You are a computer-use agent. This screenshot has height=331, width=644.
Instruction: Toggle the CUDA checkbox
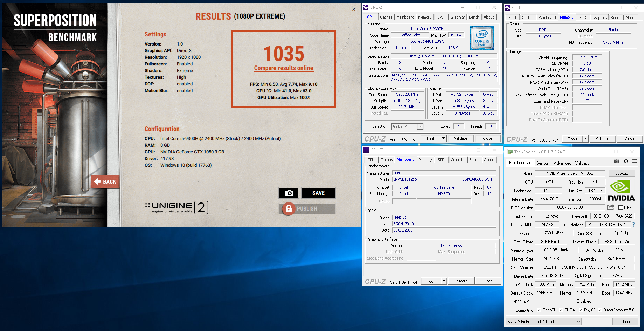(x=561, y=310)
